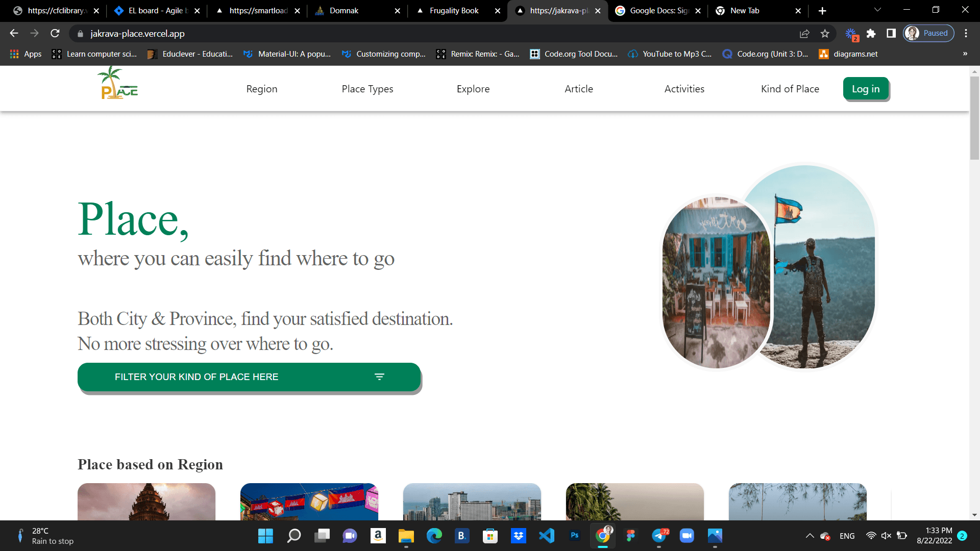Open taskbar Search magnifier
The image size is (980, 551).
[x=294, y=536]
